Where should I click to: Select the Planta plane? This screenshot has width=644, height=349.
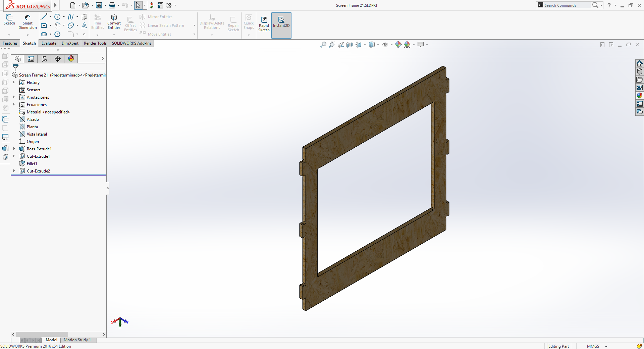(x=32, y=127)
